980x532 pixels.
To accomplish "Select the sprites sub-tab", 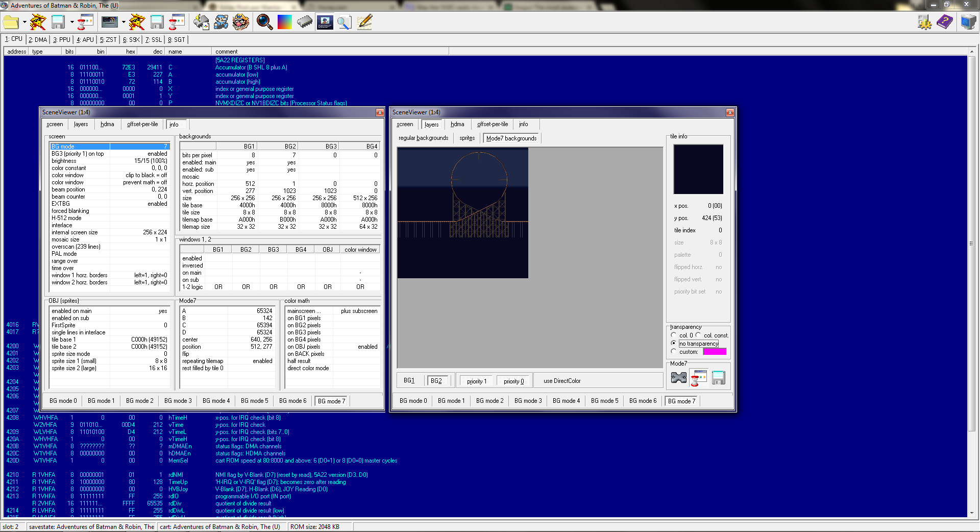I will point(467,138).
